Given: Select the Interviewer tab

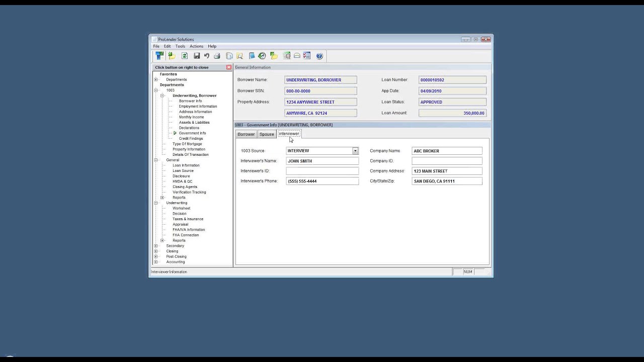Looking at the screenshot, I should 289,134.
